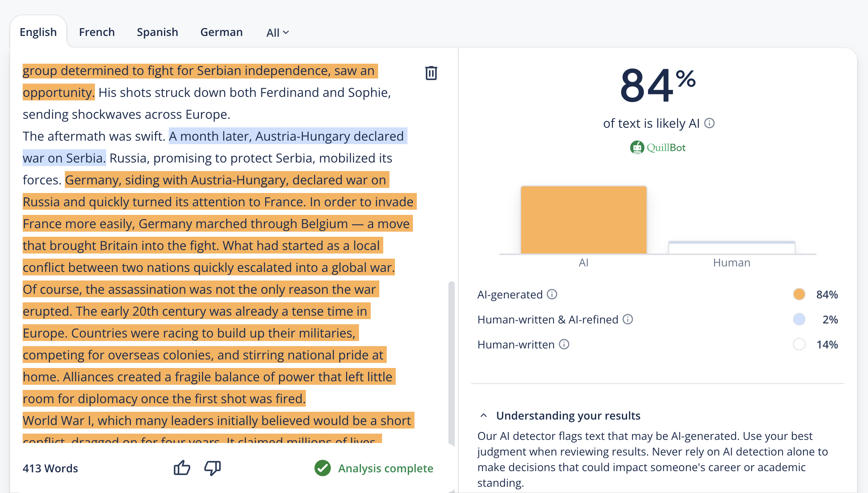Click info icon next to Human-written & AI-refined
The height and width of the screenshot is (493, 868).
[x=628, y=319]
